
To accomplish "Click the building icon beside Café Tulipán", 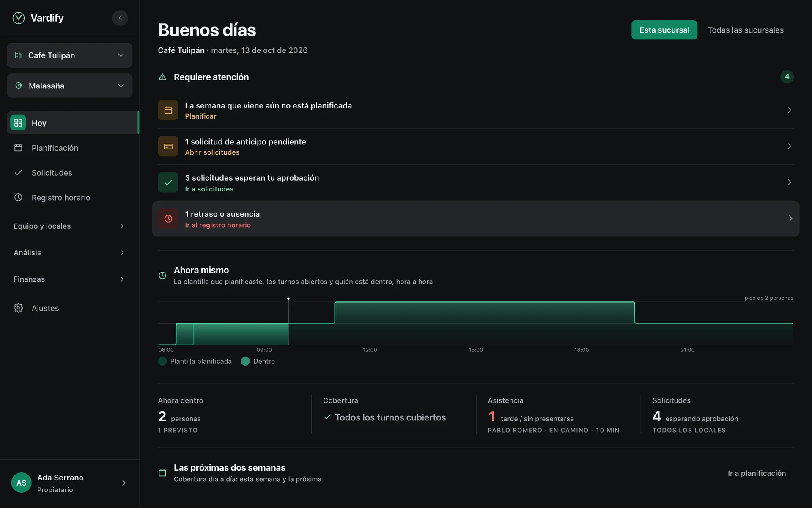I will pyautogui.click(x=18, y=55).
